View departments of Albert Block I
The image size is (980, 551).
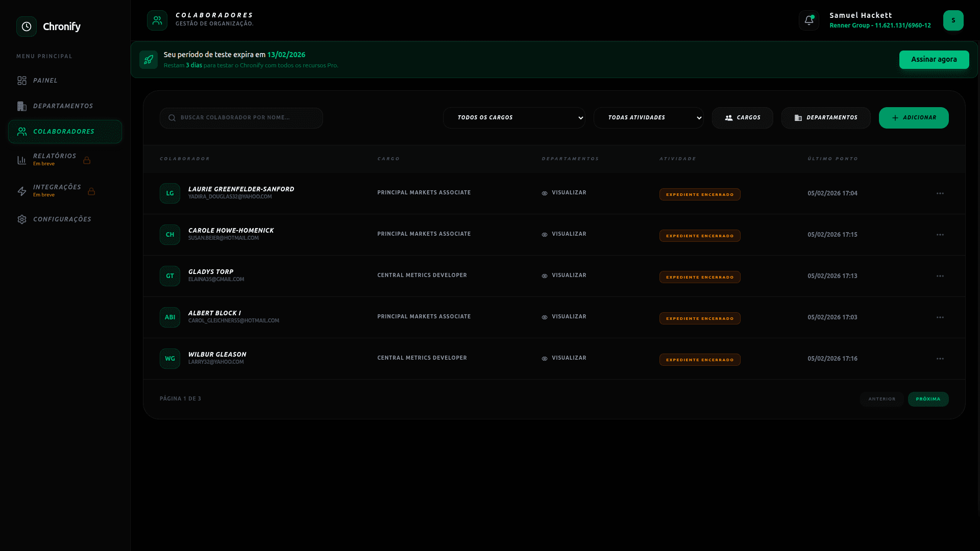564,317
